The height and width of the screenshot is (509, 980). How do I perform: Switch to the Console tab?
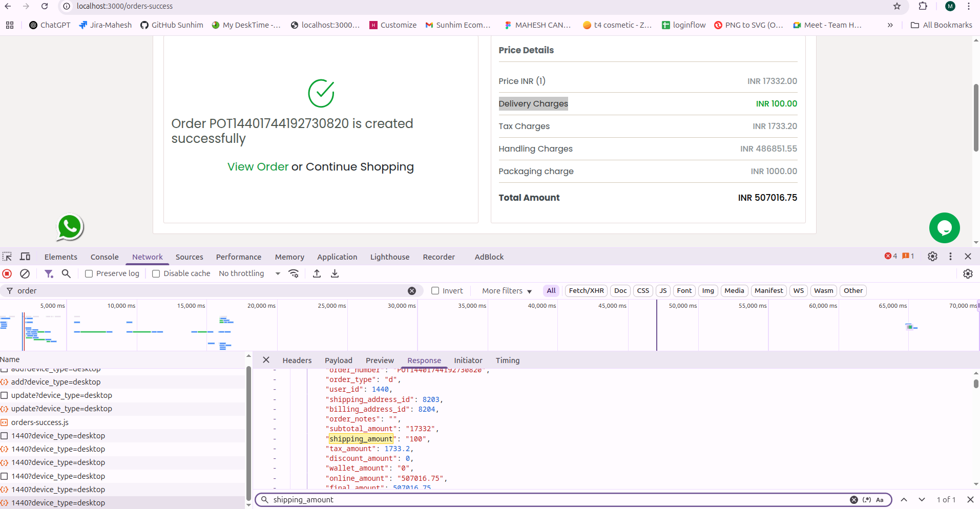(x=105, y=257)
